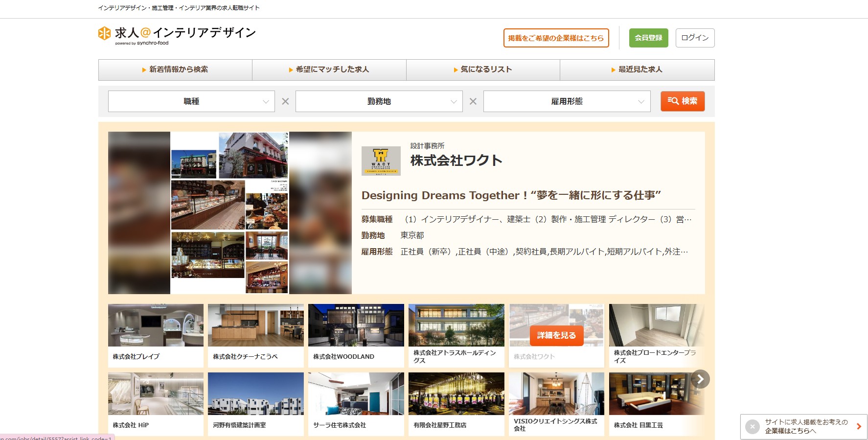Viewport: 868px width, 440px height.
Task: Expand the 職種 dropdown
Action: coord(191,101)
